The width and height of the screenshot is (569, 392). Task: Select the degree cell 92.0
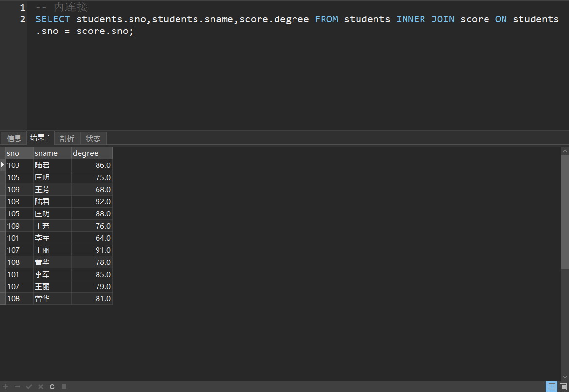click(x=92, y=201)
